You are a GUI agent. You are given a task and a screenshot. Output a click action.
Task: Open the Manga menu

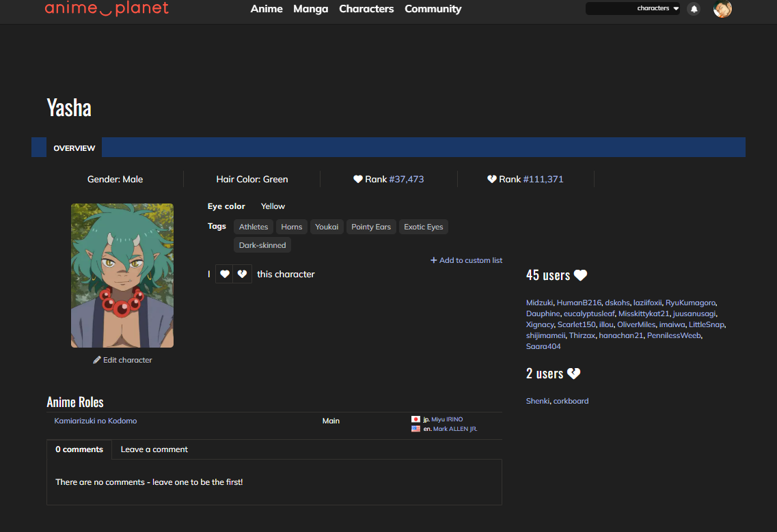[310, 9]
